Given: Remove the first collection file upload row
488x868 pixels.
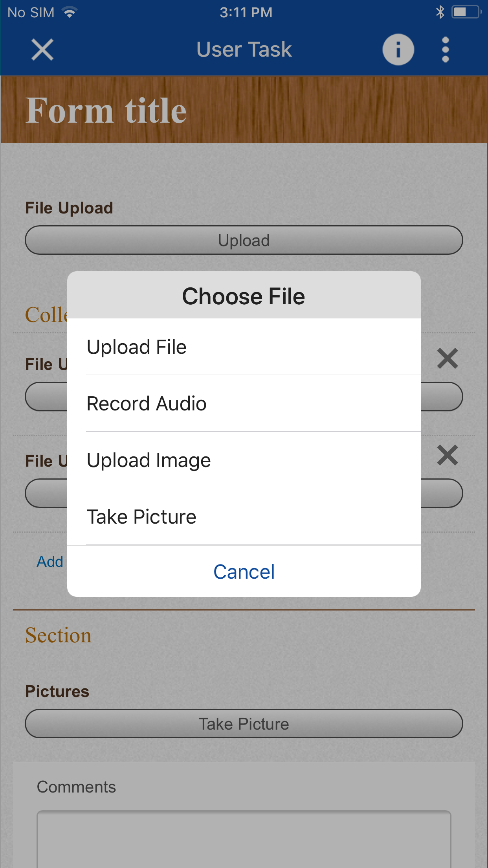Looking at the screenshot, I should 448,359.
